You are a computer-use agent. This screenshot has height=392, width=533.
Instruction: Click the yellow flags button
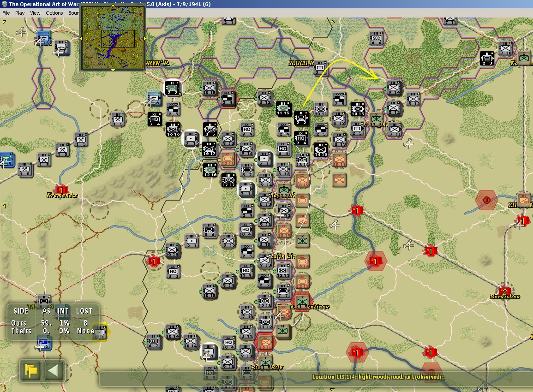point(31,370)
